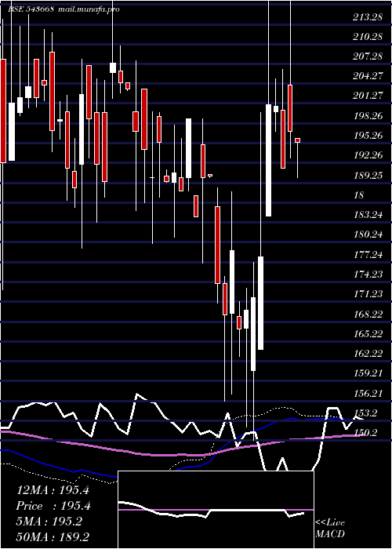Click the 195.26 price axis label
392x549 pixels.
pyautogui.click(x=368, y=135)
